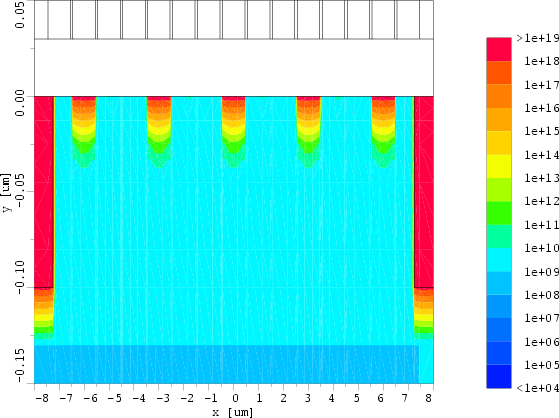Viewport: 559px width, 418px height.
Task: Click the red region at right plot edge
Action: click(x=424, y=192)
